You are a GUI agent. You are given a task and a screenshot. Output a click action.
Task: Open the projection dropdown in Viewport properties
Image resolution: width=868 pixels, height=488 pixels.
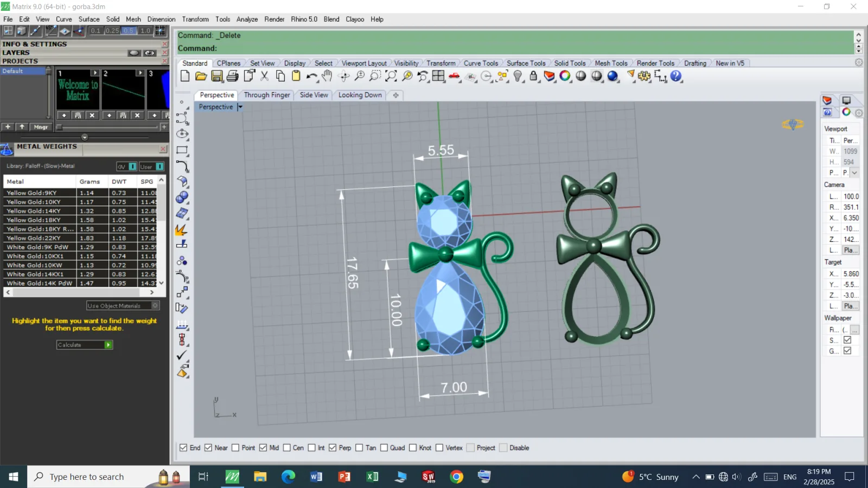point(854,172)
